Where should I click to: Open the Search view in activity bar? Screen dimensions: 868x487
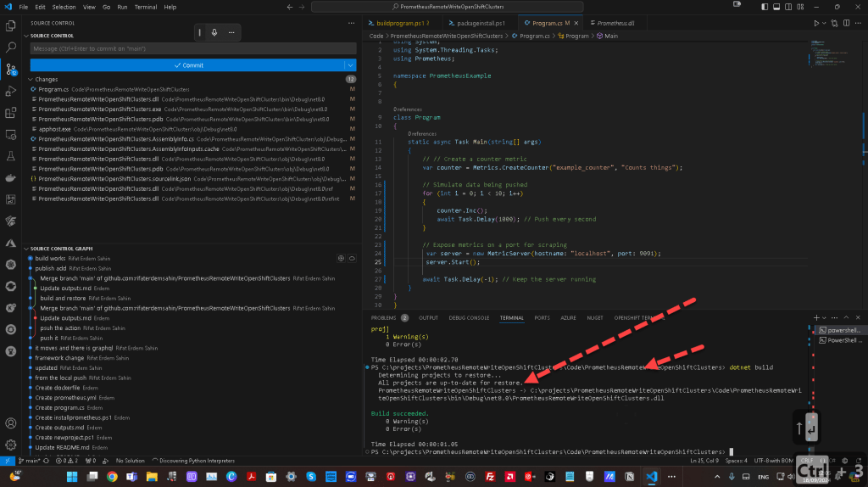10,48
